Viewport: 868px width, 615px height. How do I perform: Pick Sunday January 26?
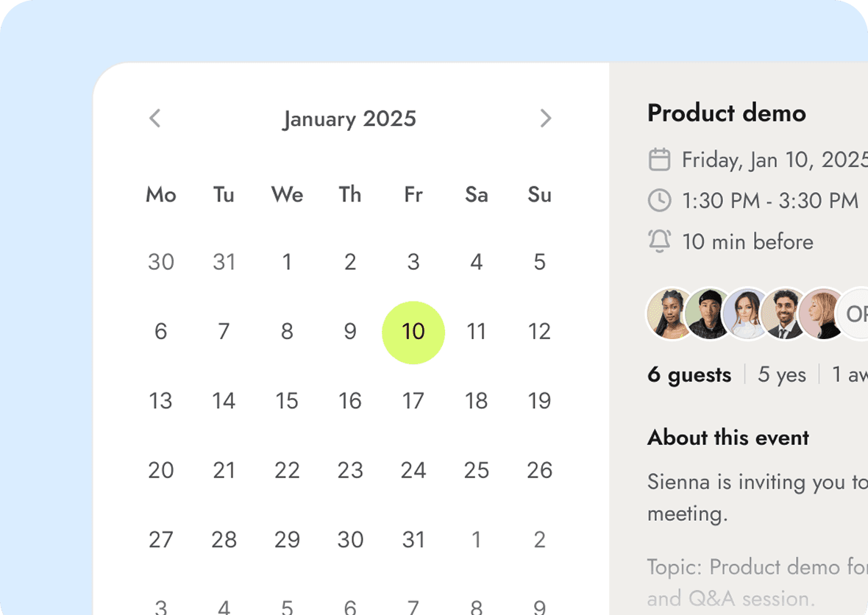tap(539, 471)
